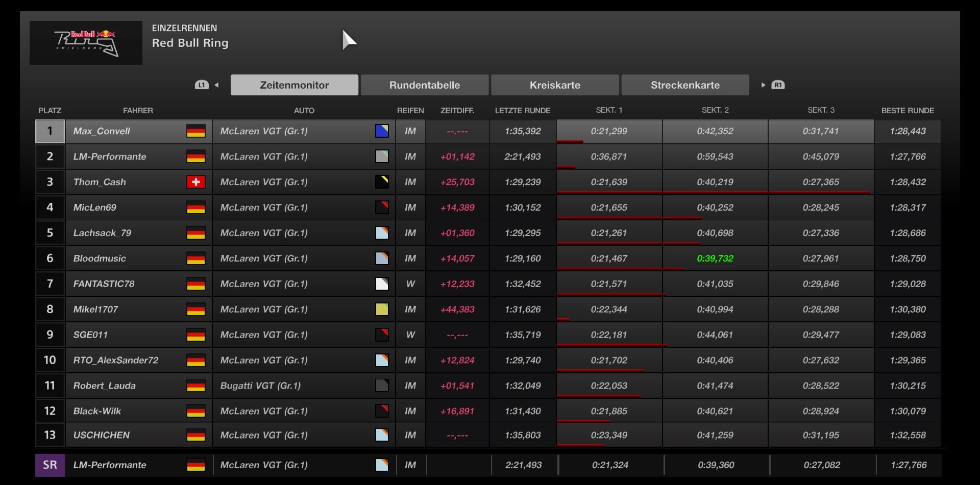Click Max_Convell's blue car color swatch
The image size is (980, 485).
click(382, 131)
